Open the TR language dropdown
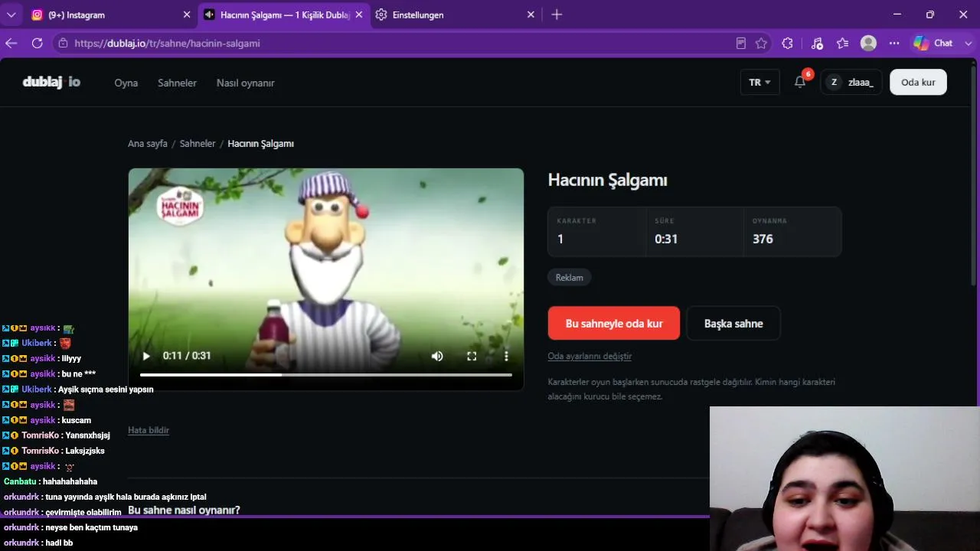980x551 pixels. 759,82
